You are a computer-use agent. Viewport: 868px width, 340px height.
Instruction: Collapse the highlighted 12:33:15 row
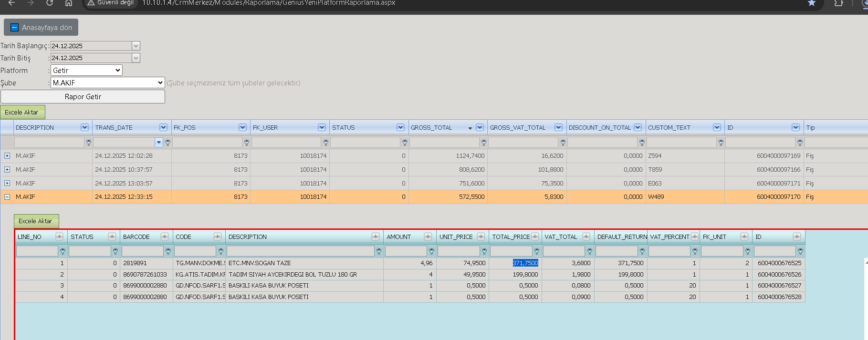coord(7,197)
